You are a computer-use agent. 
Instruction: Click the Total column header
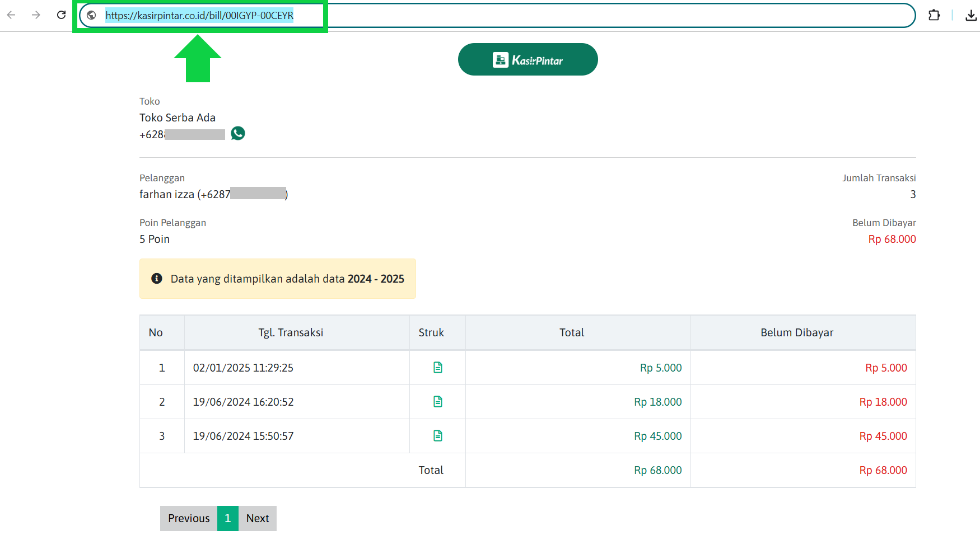tap(572, 332)
